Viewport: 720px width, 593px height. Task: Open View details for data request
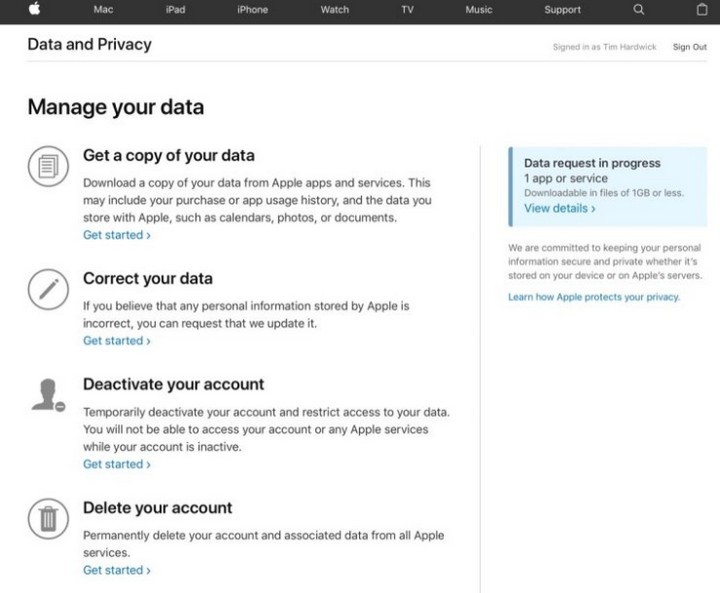pos(560,209)
